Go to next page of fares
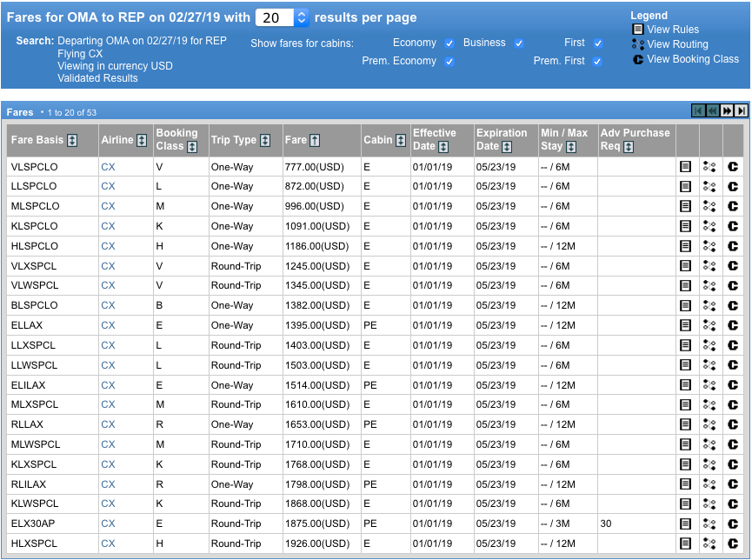Screen dimensions: 752x560 tap(727, 110)
